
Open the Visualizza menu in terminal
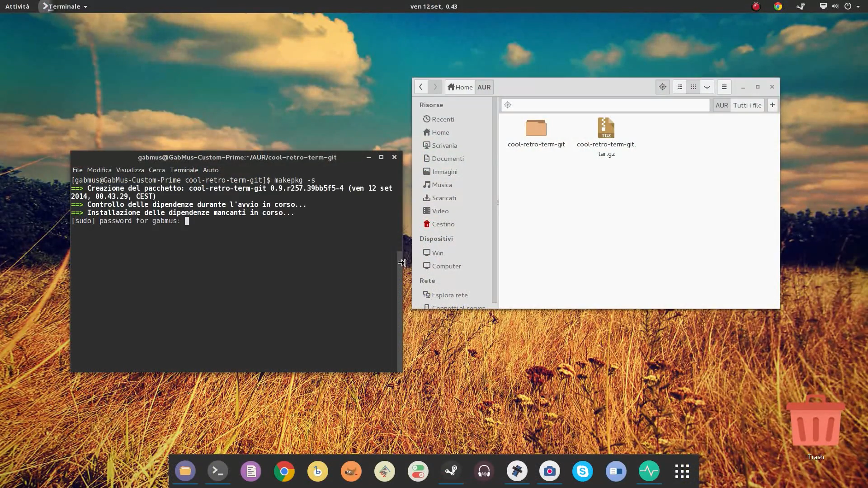(130, 170)
